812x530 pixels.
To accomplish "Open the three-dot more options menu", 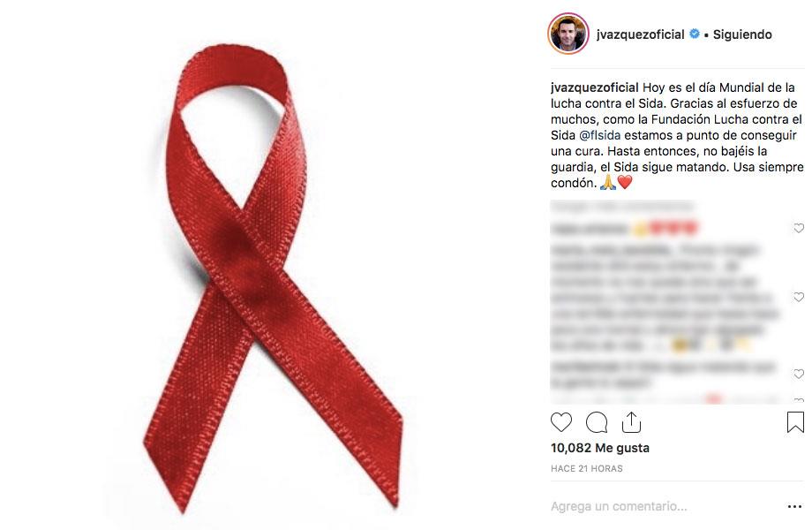I will click(794, 507).
